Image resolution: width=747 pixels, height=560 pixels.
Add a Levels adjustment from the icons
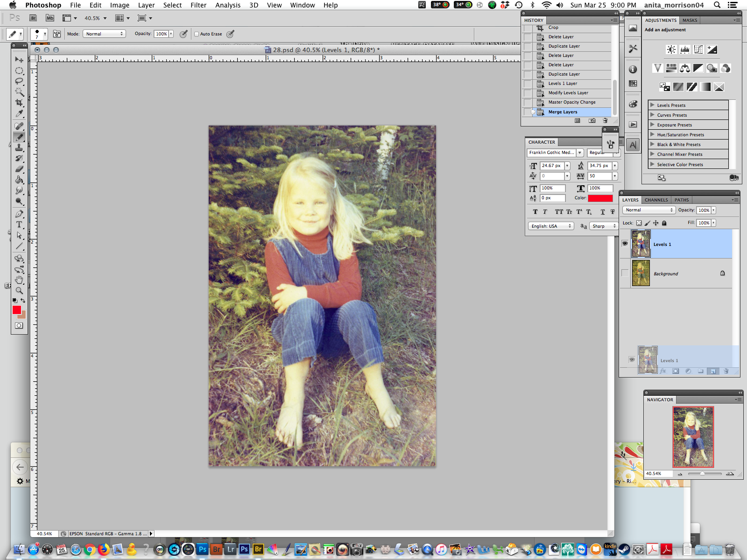click(x=685, y=49)
